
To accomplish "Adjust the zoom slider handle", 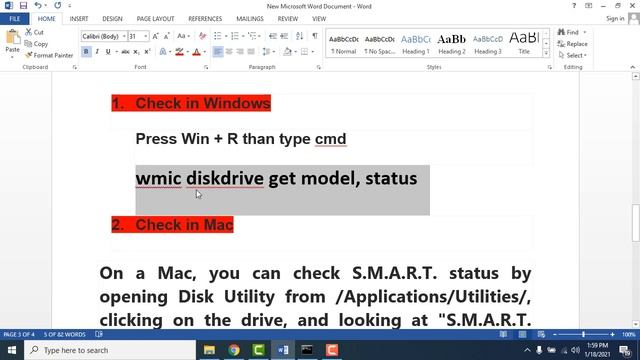I will (x=583, y=334).
